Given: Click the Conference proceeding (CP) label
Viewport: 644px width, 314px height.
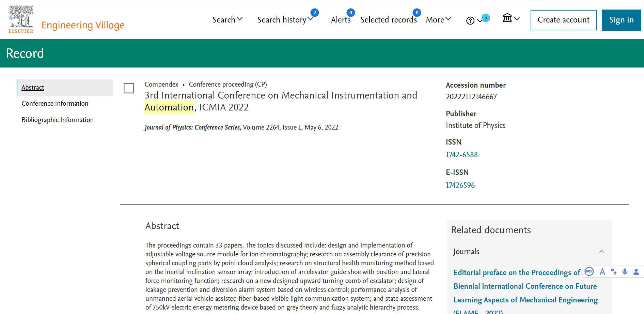Looking at the screenshot, I should pyautogui.click(x=228, y=85).
